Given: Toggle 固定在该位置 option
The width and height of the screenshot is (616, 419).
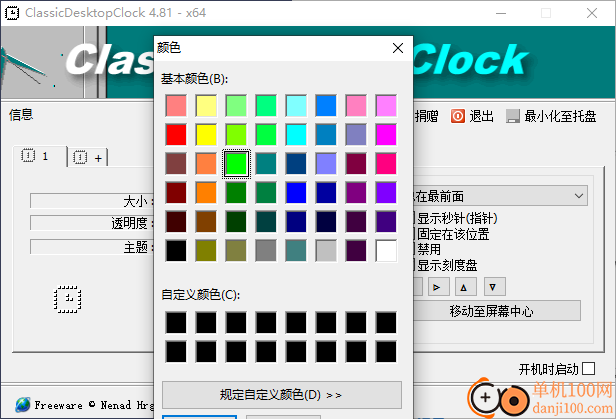Looking at the screenshot, I should point(453,234).
